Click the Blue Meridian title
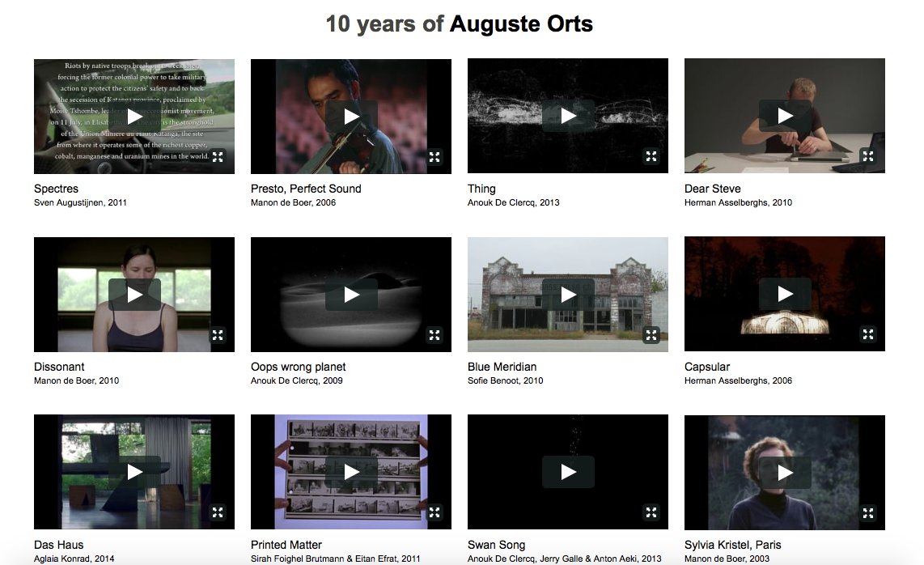Image resolution: width=924 pixels, height=565 pixels. pos(502,367)
